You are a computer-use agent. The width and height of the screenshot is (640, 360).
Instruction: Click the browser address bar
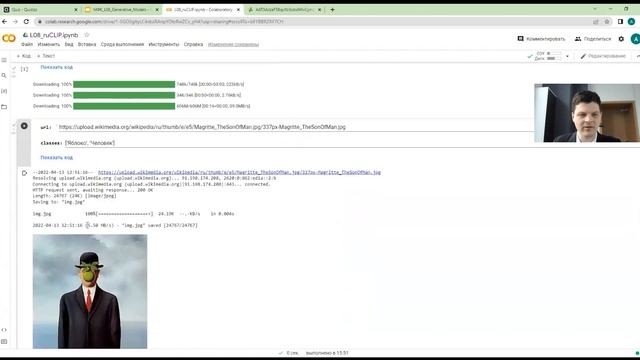(x=314, y=21)
